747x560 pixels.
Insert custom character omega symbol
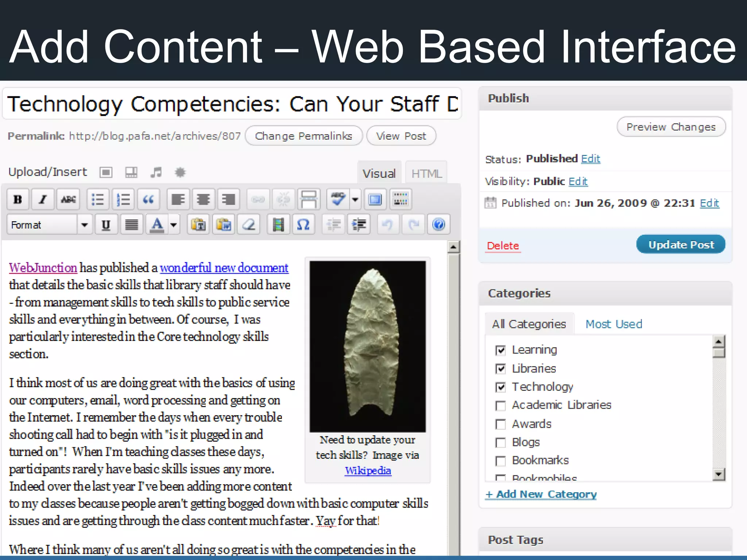pyautogui.click(x=303, y=225)
